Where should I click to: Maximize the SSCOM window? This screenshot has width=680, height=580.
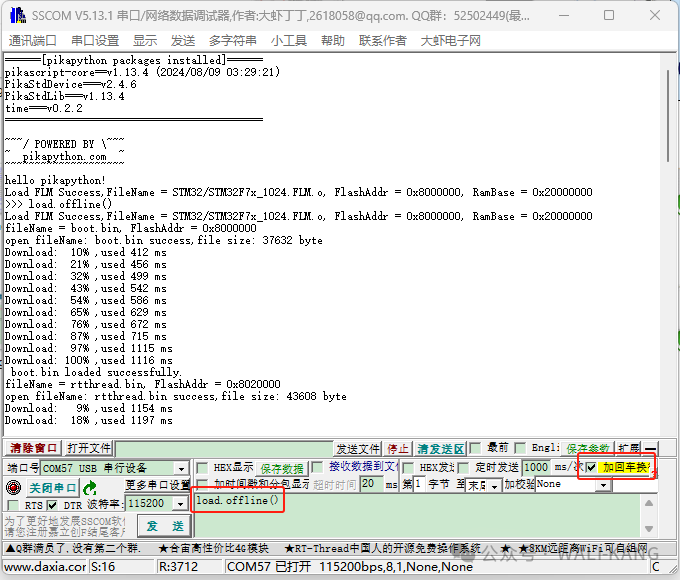tap(608, 16)
